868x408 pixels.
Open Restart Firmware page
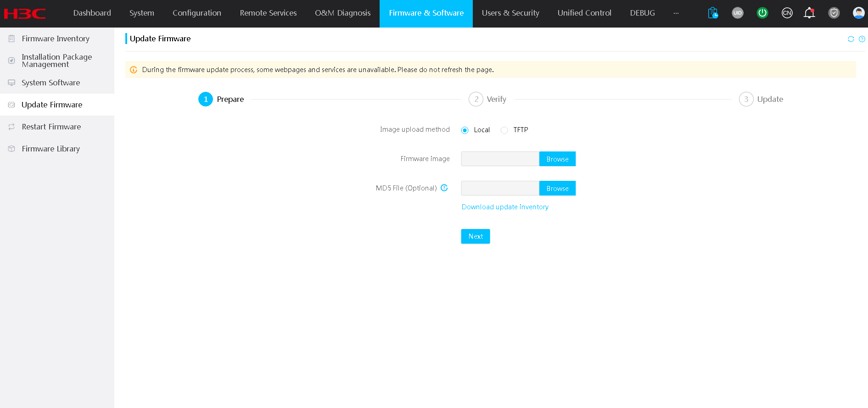coord(57,127)
